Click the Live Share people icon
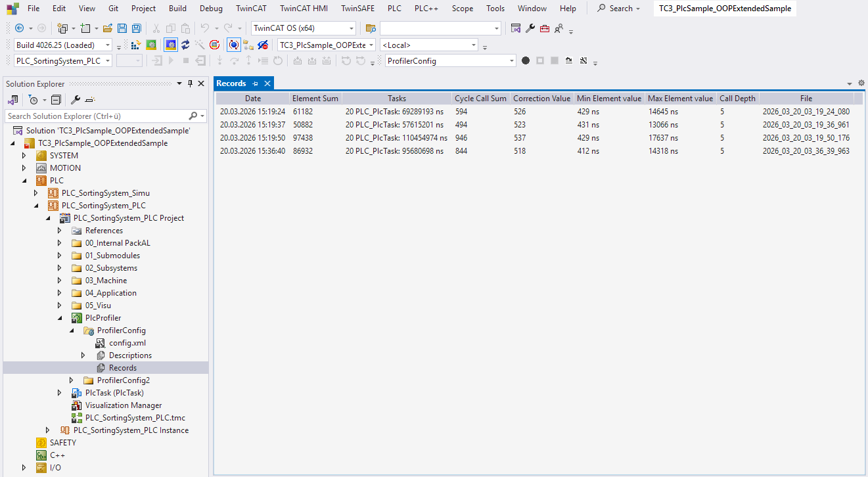This screenshot has height=477, width=868. (x=559, y=28)
